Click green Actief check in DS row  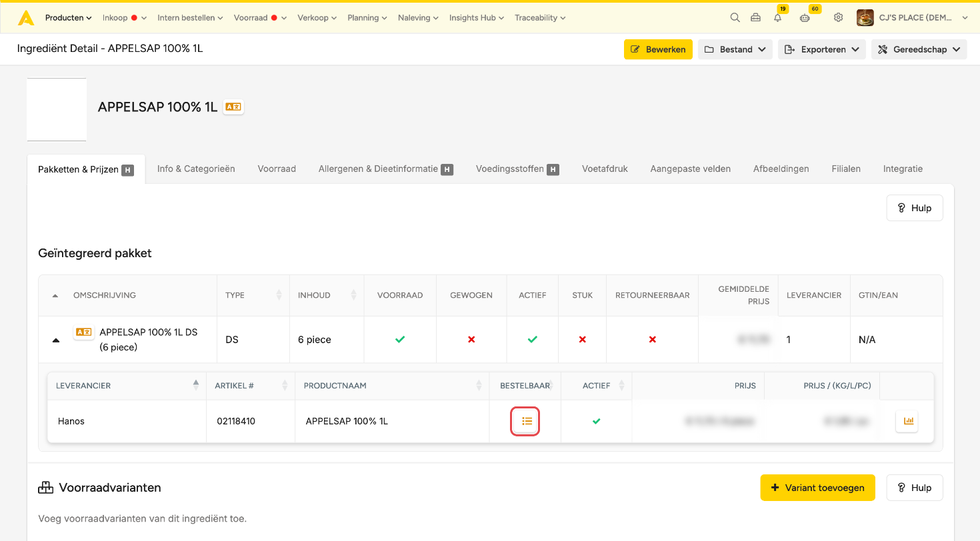point(532,340)
